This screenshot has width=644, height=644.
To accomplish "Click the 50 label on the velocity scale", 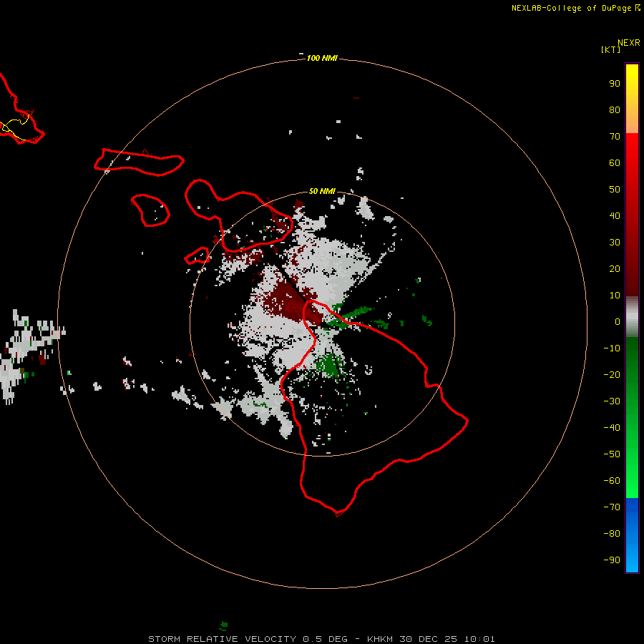I will point(615,190).
